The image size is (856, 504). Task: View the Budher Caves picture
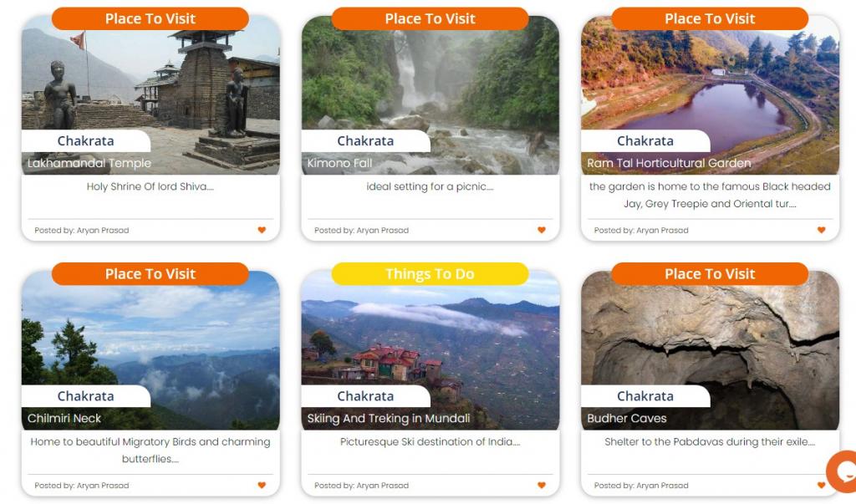710,350
